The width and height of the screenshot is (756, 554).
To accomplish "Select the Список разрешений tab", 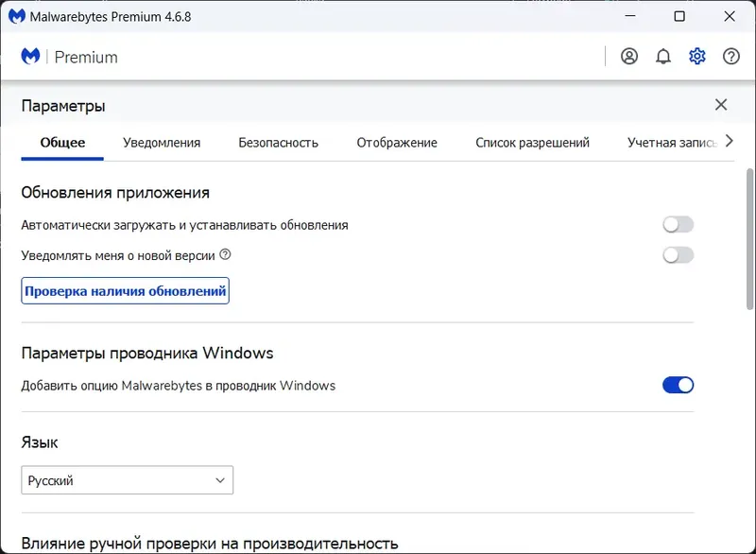I will (x=532, y=143).
